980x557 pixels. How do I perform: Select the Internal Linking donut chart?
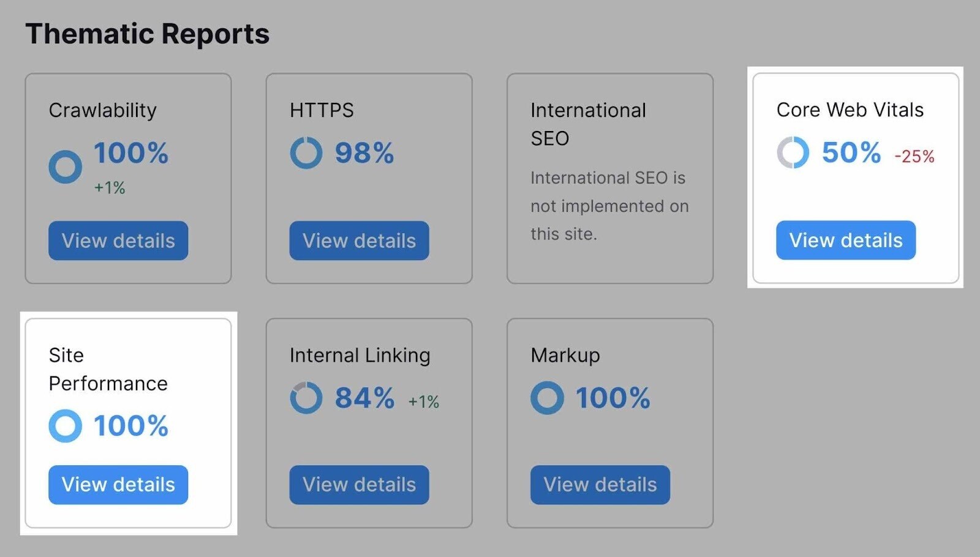tap(306, 397)
